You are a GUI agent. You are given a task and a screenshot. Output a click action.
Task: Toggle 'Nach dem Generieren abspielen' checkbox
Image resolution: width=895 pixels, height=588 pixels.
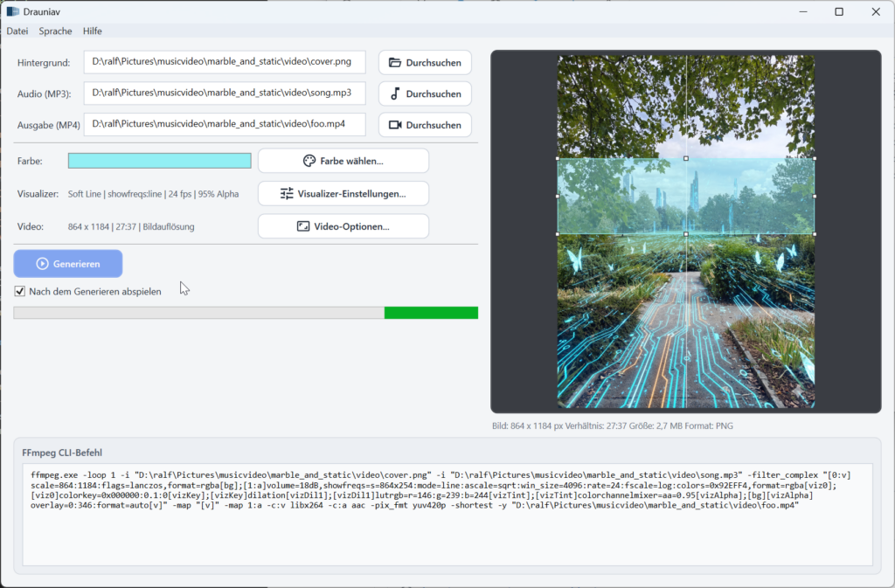point(19,291)
